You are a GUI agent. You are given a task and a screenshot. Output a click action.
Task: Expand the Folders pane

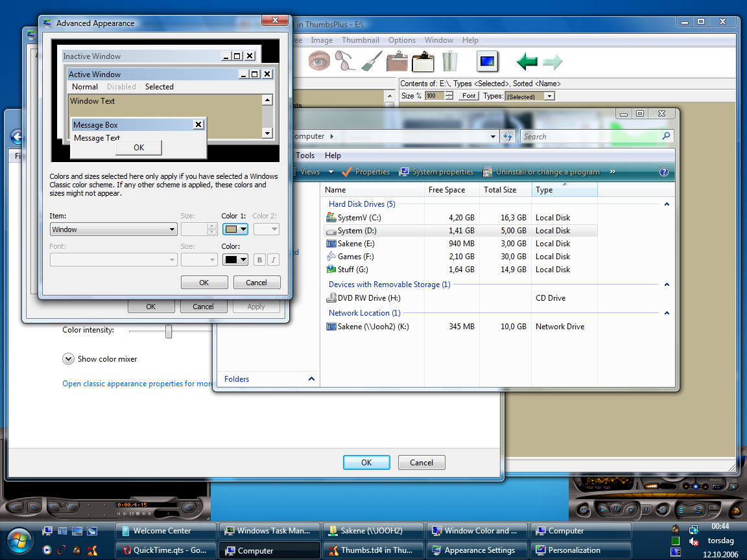311,379
